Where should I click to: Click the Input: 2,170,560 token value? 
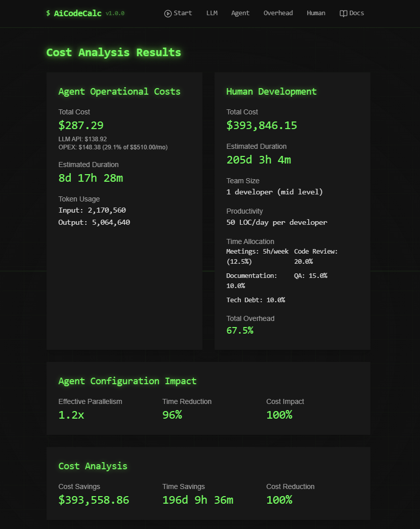point(92,210)
